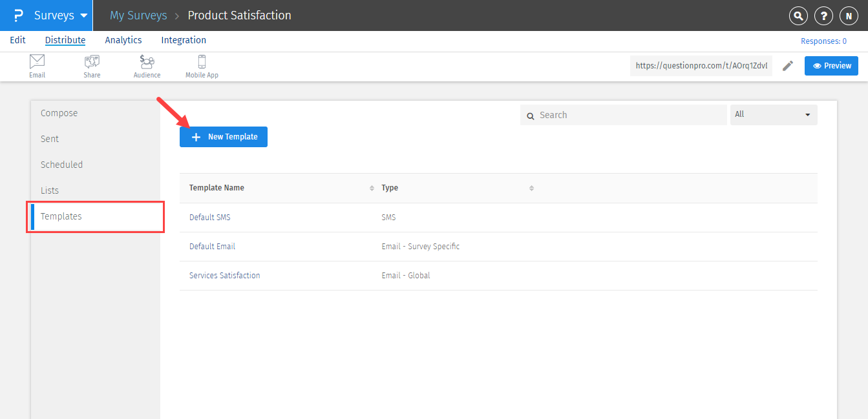Click the pencil icon to edit survey URL

tap(788, 66)
